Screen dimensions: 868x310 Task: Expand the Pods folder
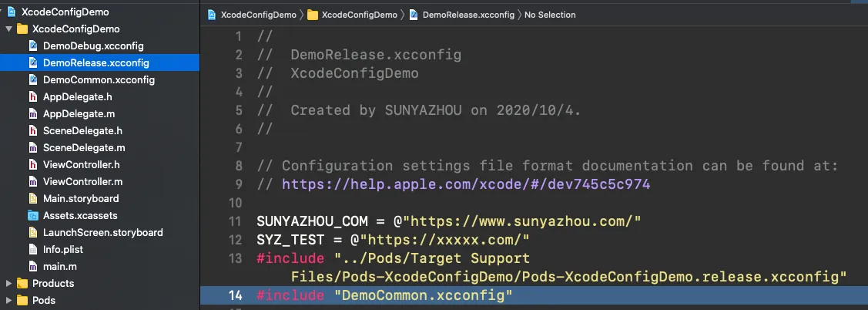pos(9,301)
